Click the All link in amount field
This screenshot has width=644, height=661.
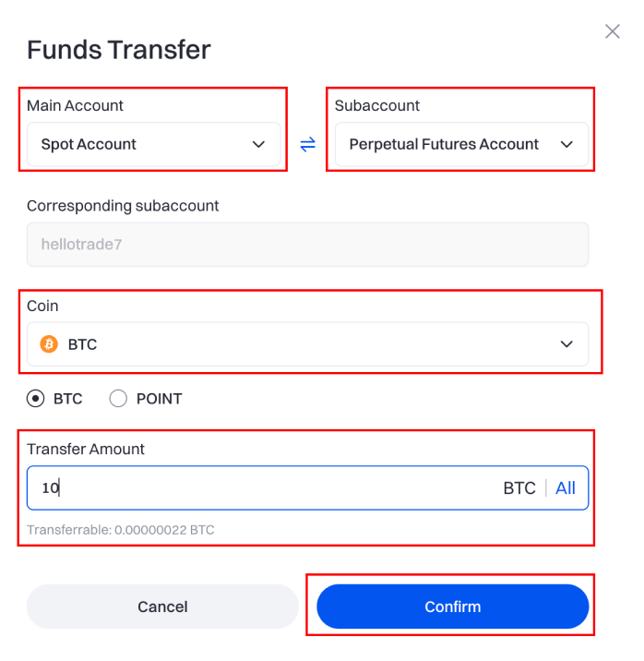point(566,487)
